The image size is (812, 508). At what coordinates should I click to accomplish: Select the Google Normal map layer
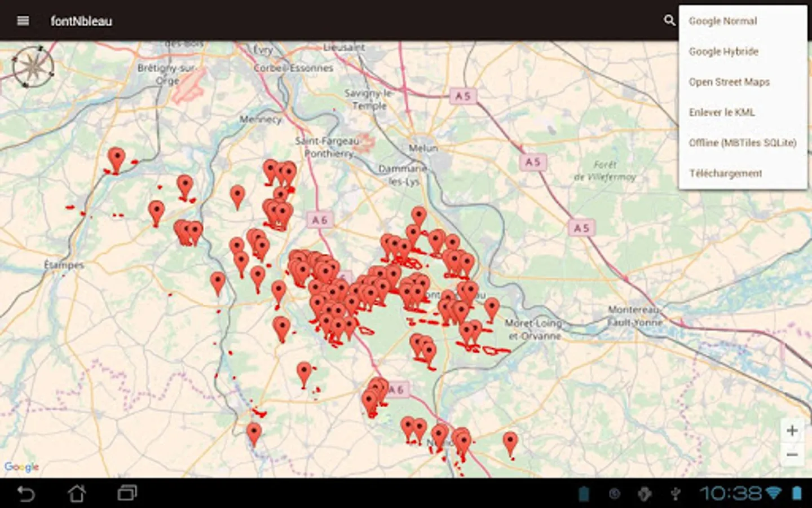pos(743,21)
